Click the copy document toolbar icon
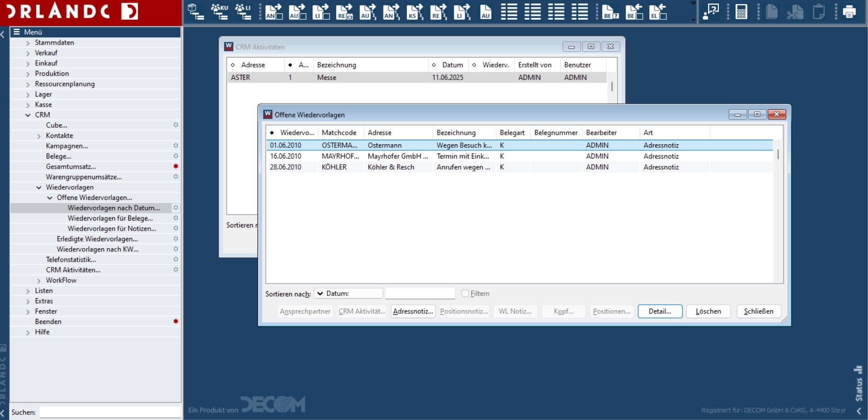Screen dimensions: 868x420 coord(771,11)
